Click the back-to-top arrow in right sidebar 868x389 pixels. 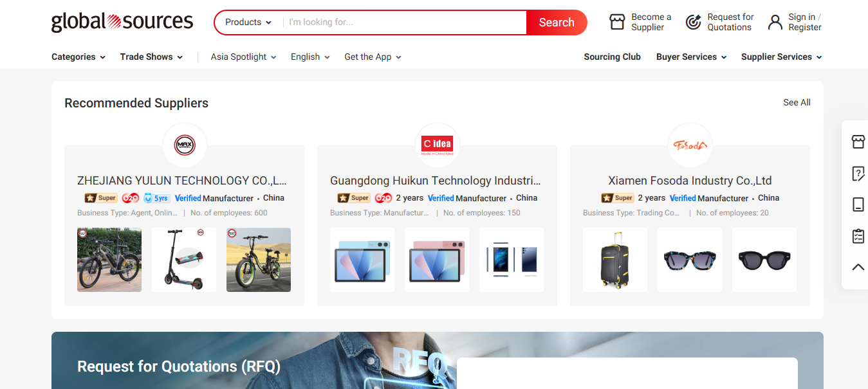[x=858, y=267]
